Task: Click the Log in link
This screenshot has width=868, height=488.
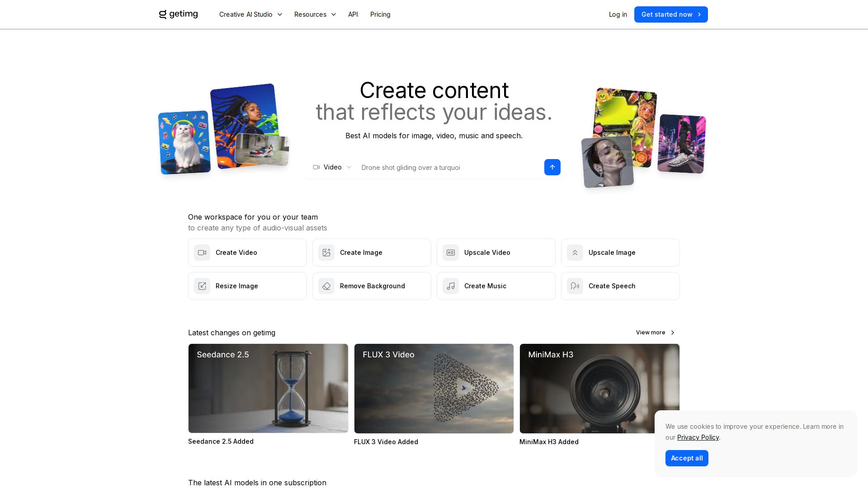Action: point(618,14)
